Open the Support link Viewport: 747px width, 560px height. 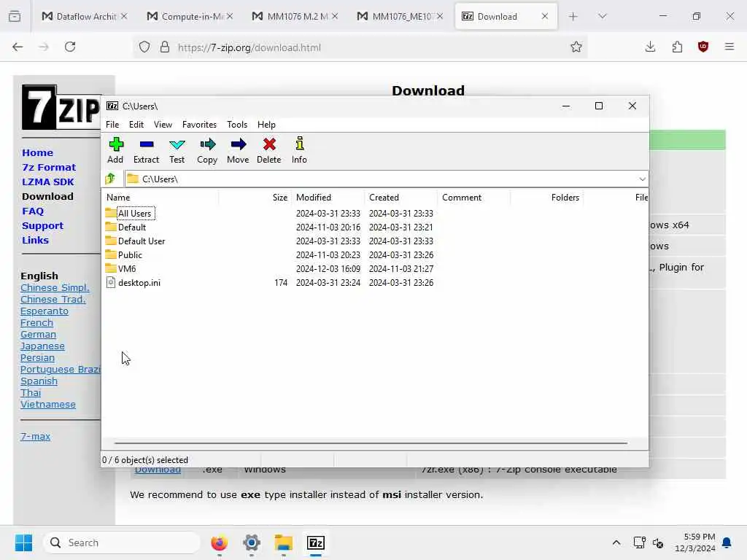42,226
